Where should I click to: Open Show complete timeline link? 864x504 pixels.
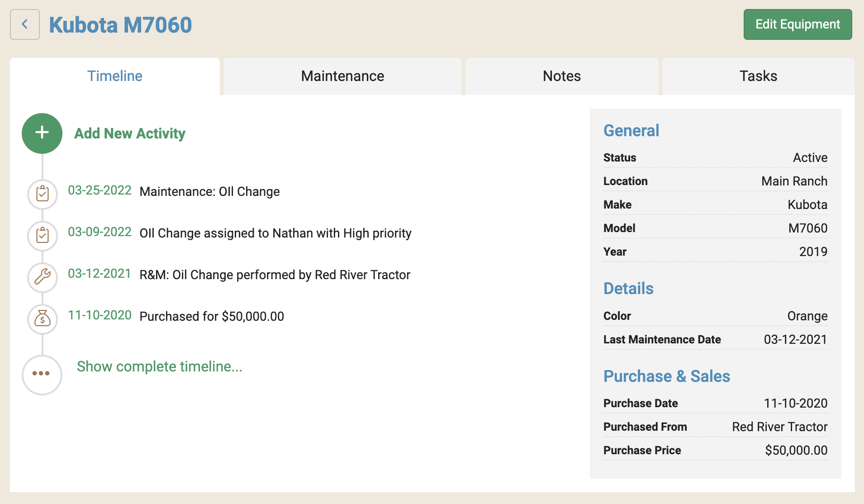159,367
